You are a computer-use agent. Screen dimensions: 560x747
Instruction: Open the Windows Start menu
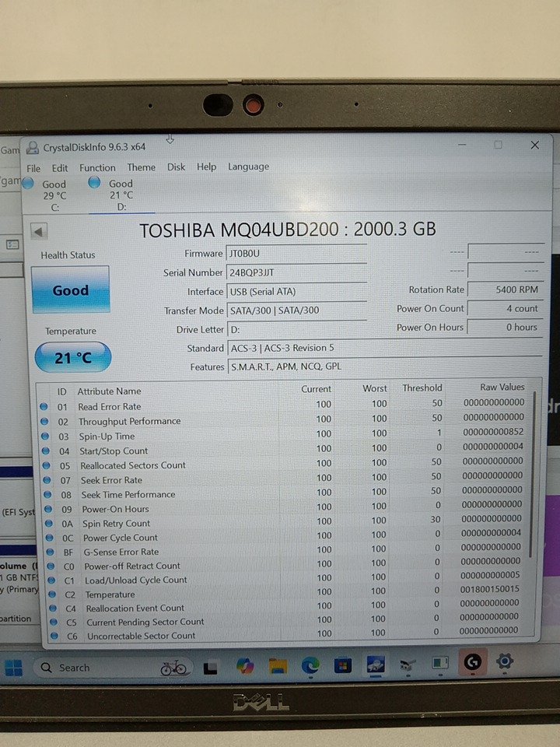13,668
